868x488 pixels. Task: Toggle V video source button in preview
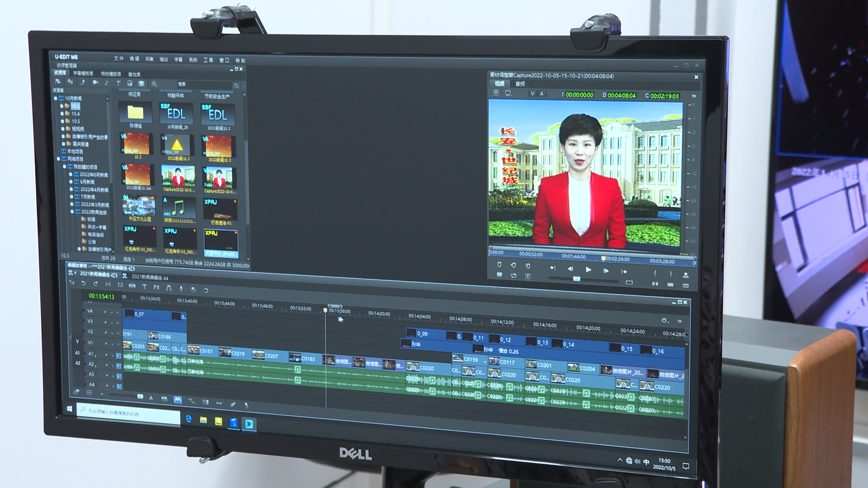coord(533,94)
